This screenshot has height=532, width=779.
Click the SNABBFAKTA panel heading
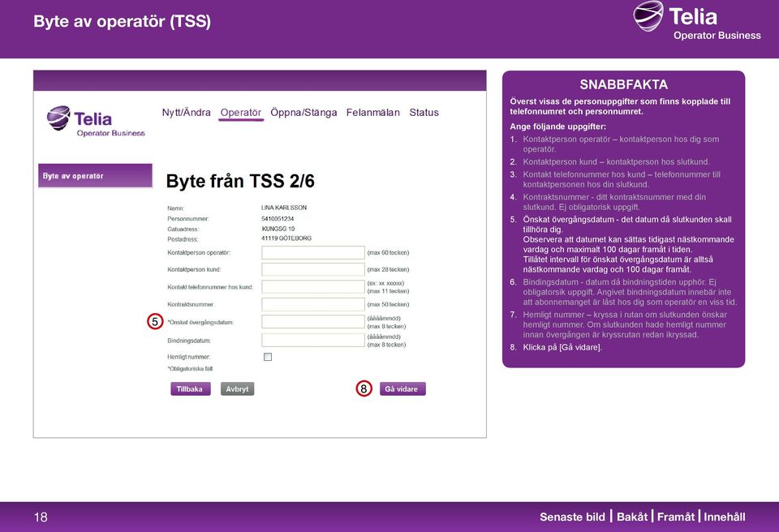point(623,84)
